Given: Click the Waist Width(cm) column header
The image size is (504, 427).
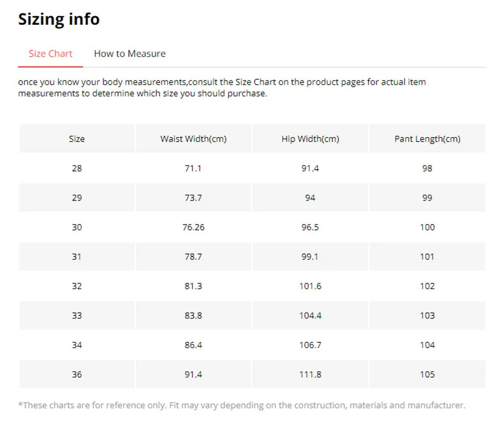Looking at the screenshot, I should point(193,139).
